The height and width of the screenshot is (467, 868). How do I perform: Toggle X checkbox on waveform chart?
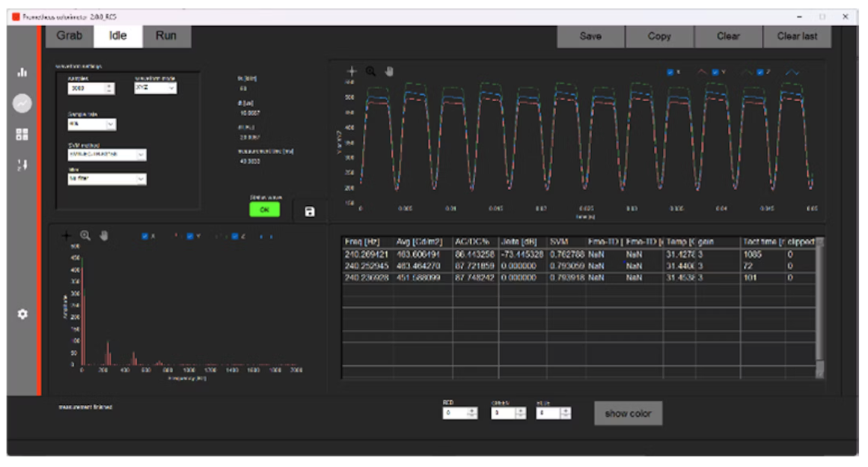click(670, 72)
